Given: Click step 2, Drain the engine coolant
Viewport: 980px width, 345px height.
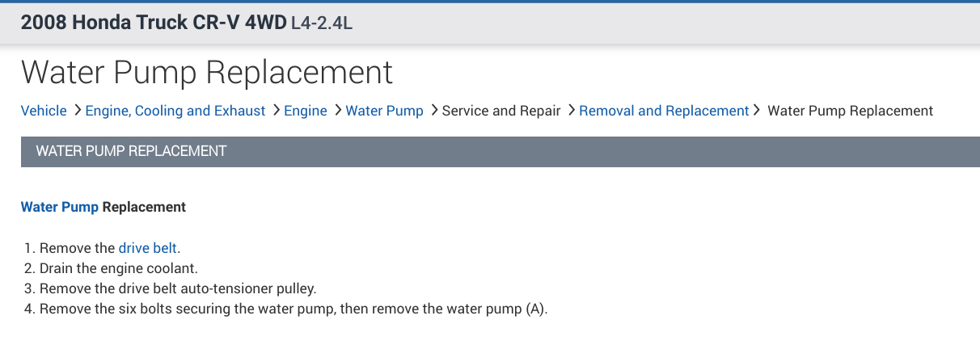Looking at the screenshot, I should tap(118, 268).
